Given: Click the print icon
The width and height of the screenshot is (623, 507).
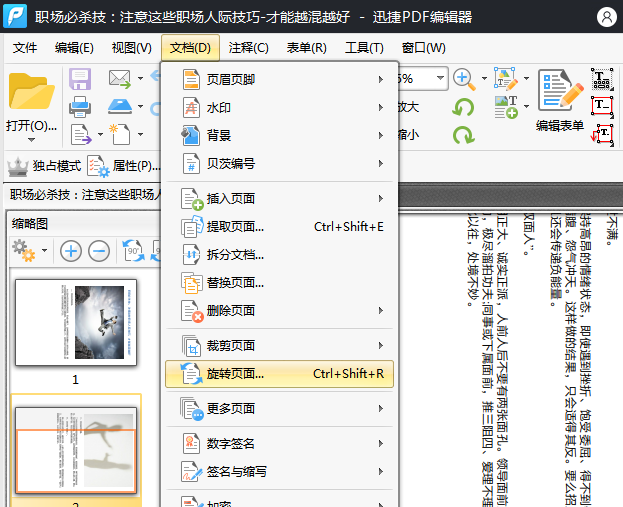Looking at the screenshot, I should pos(80,107).
